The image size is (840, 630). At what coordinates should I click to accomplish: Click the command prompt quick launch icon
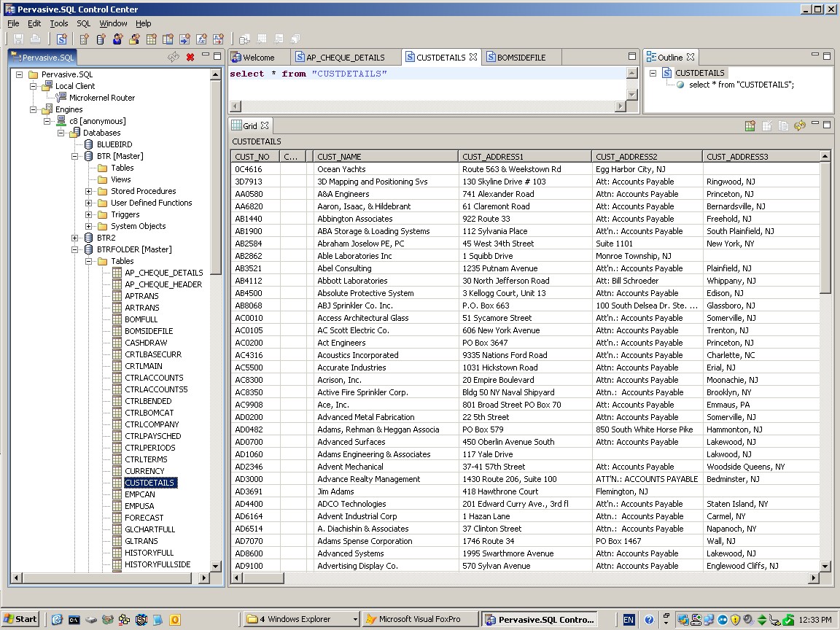coord(74,620)
